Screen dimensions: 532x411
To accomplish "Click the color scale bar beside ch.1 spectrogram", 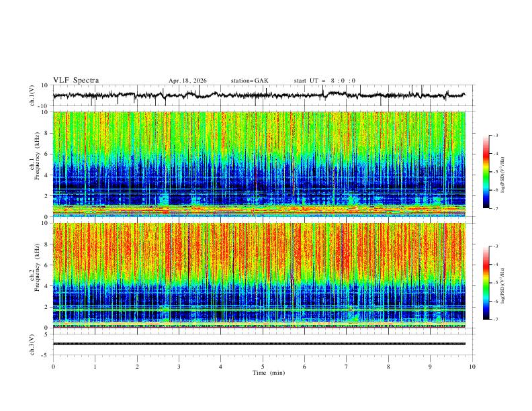I will (486, 172).
